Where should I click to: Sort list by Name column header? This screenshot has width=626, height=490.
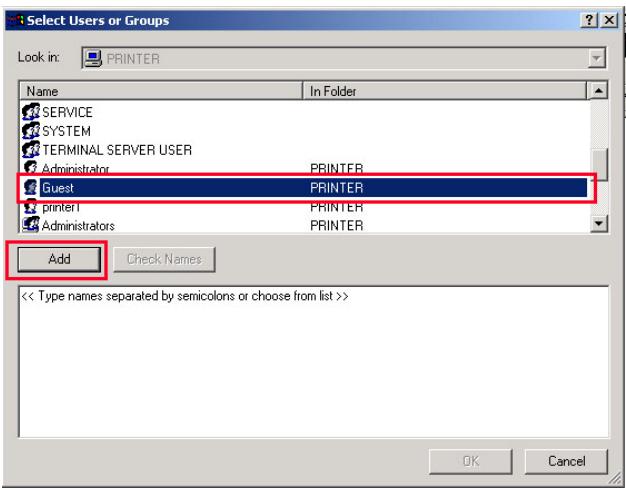(161, 91)
